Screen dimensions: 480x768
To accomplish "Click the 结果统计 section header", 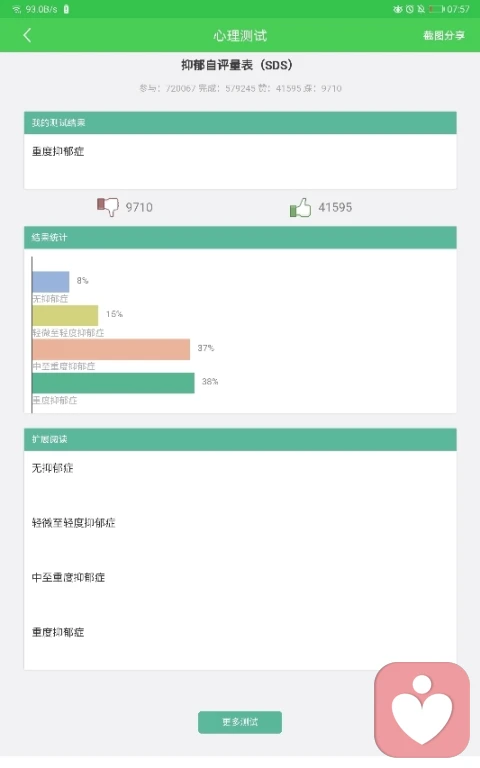I will pyautogui.click(x=240, y=237).
